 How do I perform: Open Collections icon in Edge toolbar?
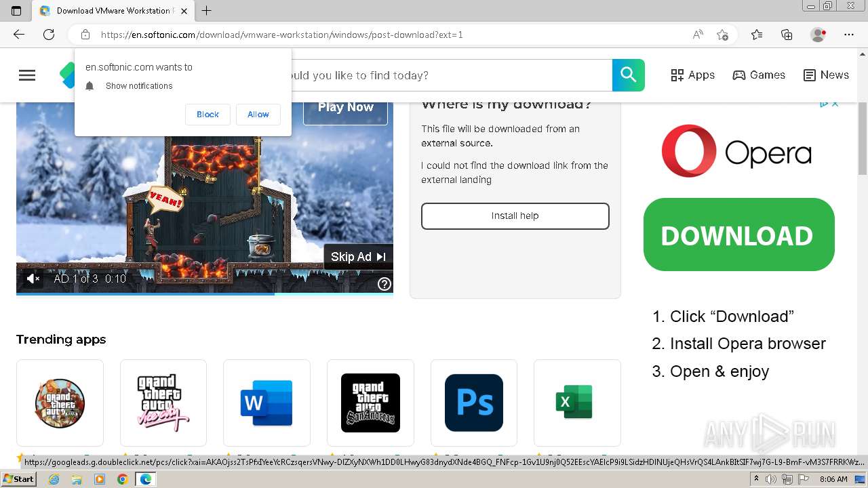[x=787, y=35]
